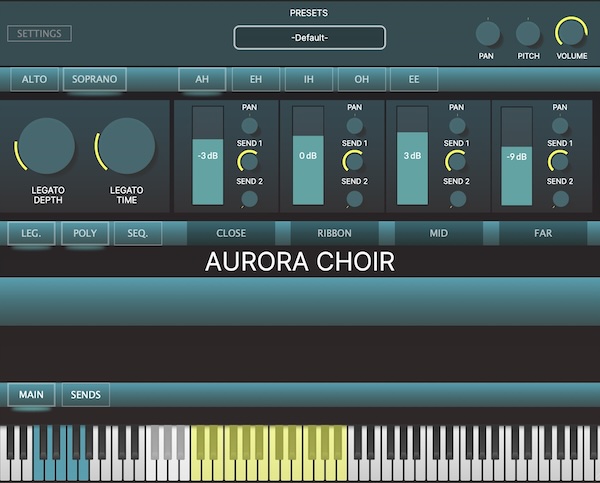This screenshot has height=483, width=600.
Task: Click the MID mic SEND 2 knob
Action: 458,199
